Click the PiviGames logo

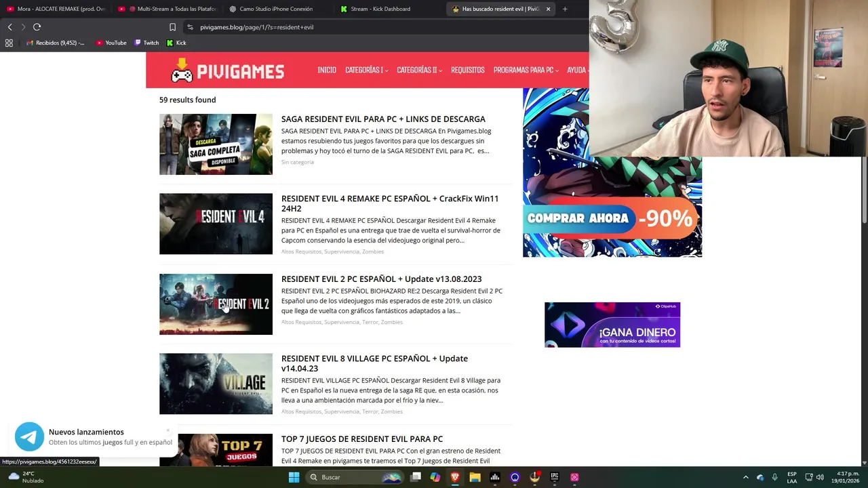[x=227, y=70]
